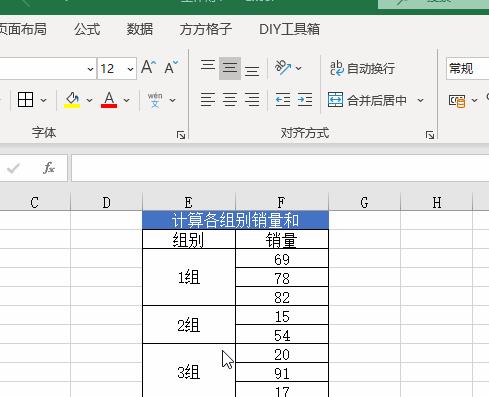Apply yellow fill color bucket
Image resolution: width=489 pixels, height=397 pixels.
pyautogui.click(x=72, y=99)
